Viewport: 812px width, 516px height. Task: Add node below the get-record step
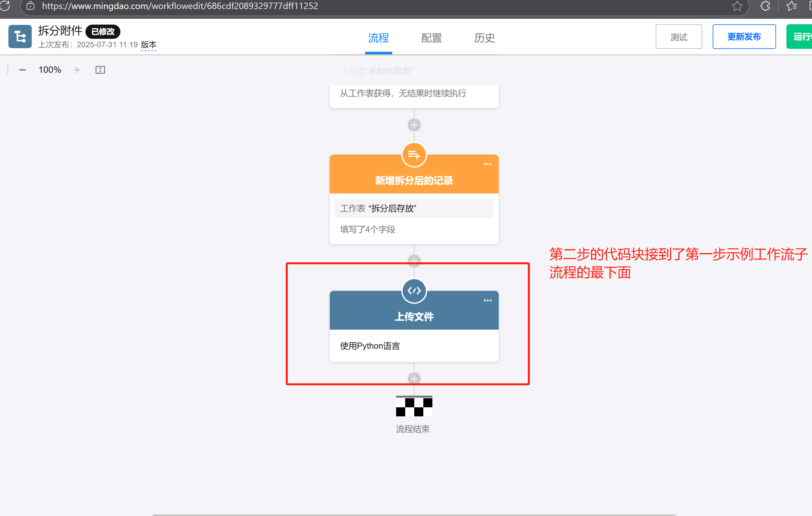414,125
